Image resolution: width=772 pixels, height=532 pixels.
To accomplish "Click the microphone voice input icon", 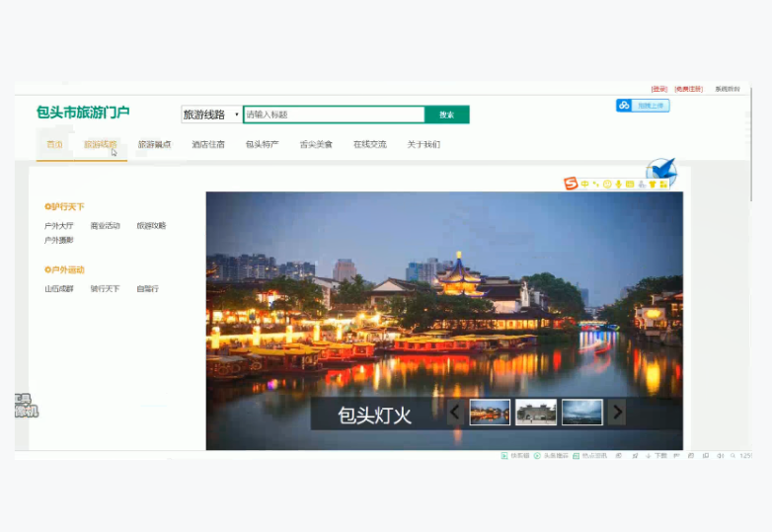I will point(618,184).
